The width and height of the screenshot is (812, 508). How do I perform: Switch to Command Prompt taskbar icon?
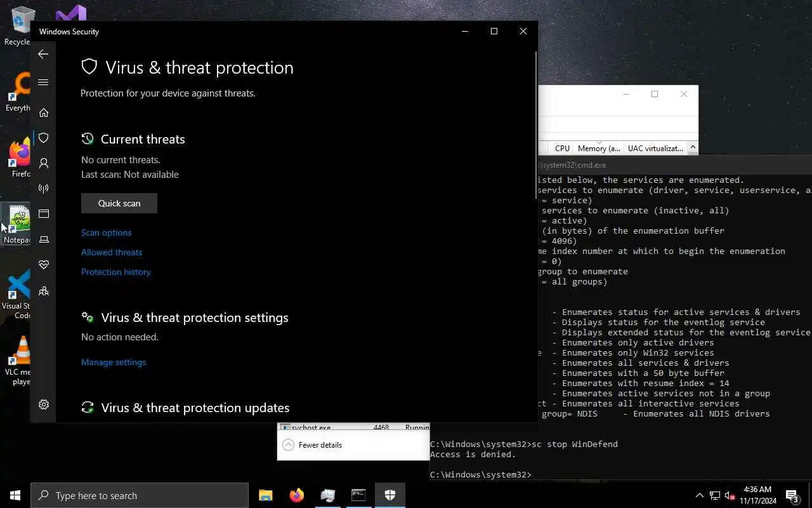click(358, 495)
